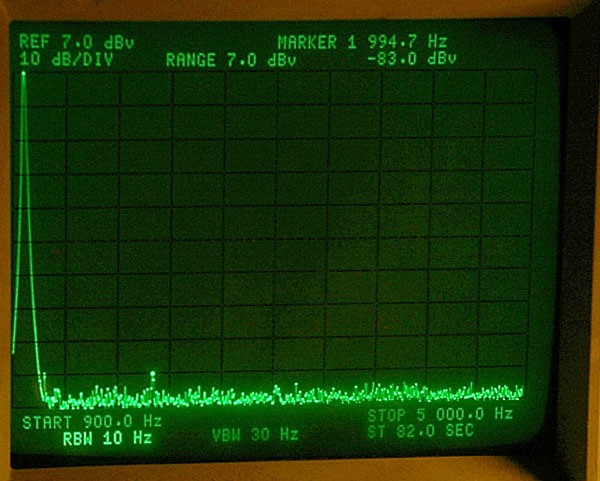Click the STOP 5 000.0 Hz label

pos(440,414)
